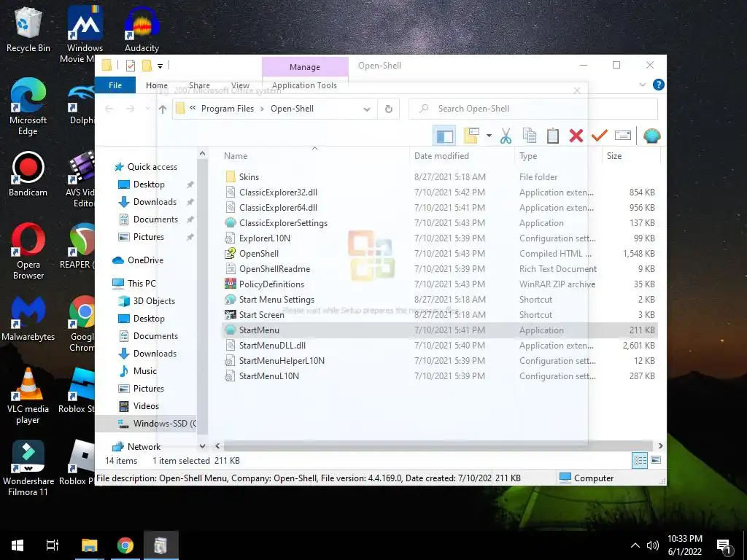Open 3D Objects in navigation pane
The image size is (747, 560).
154,301
